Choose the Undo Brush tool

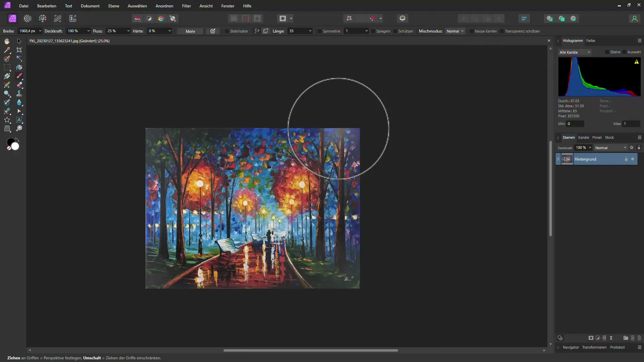click(x=7, y=102)
